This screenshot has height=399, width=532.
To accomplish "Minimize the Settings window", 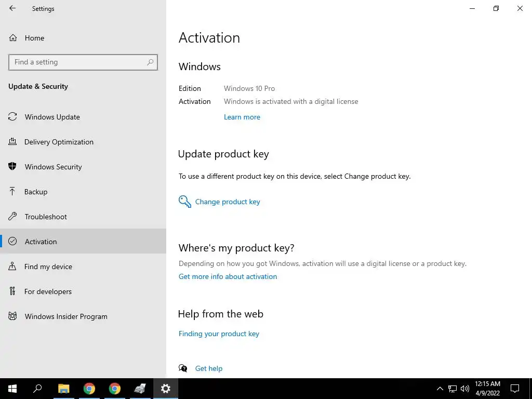I will pyautogui.click(x=472, y=8).
